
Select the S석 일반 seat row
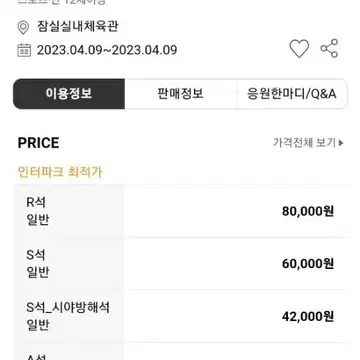(182, 264)
